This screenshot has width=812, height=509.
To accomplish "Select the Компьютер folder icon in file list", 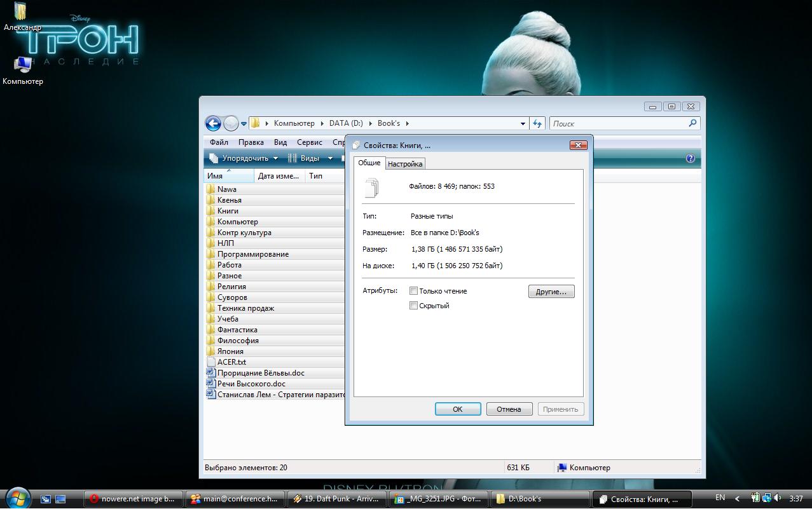I will 211,221.
